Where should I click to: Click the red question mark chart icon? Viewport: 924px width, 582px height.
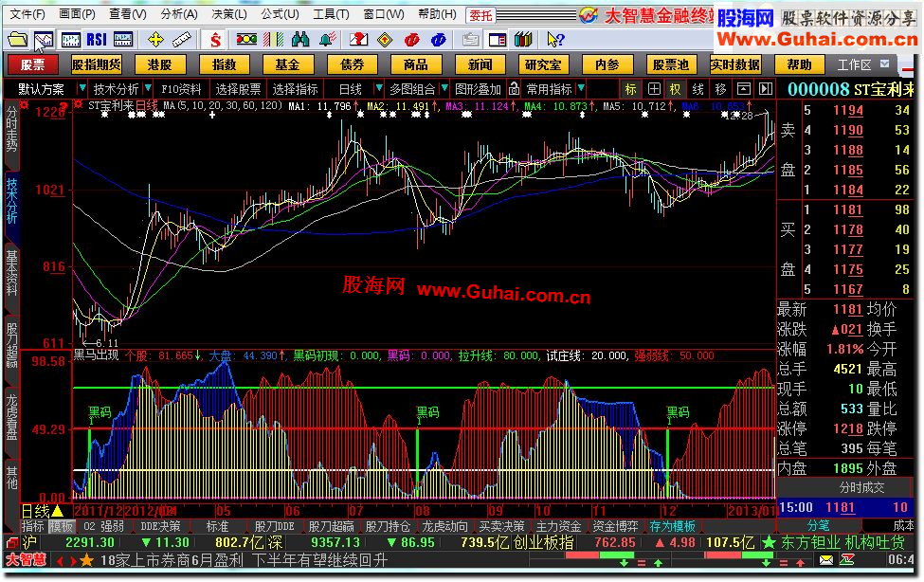coord(358,40)
